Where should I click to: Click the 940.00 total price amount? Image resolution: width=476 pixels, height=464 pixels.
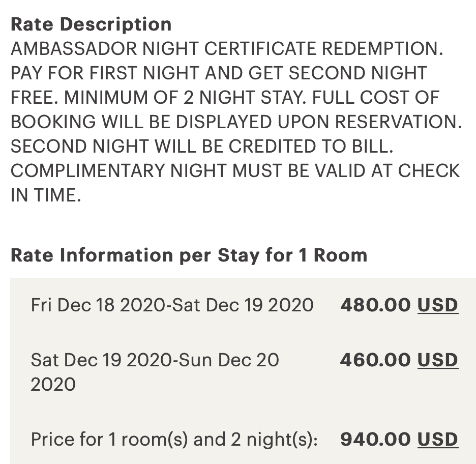pyautogui.click(x=375, y=440)
